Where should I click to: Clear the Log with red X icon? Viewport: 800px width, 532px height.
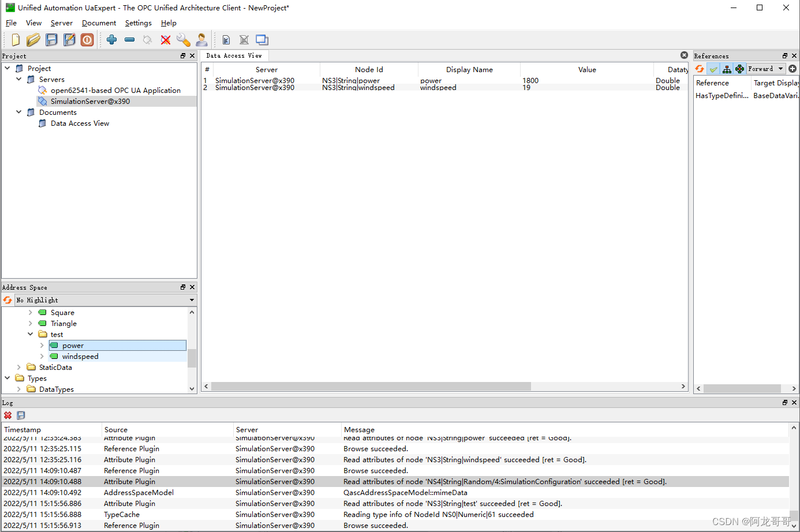pos(8,415)
